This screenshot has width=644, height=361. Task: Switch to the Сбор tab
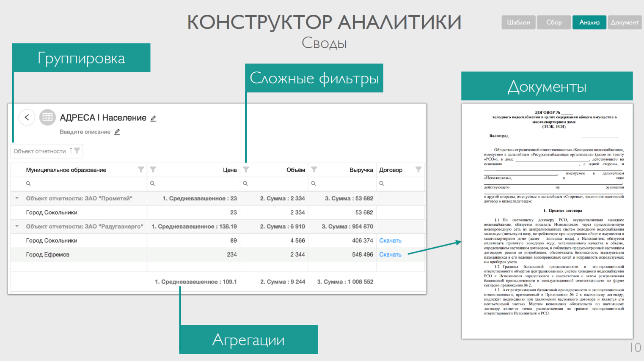click(x=554, y=22)
